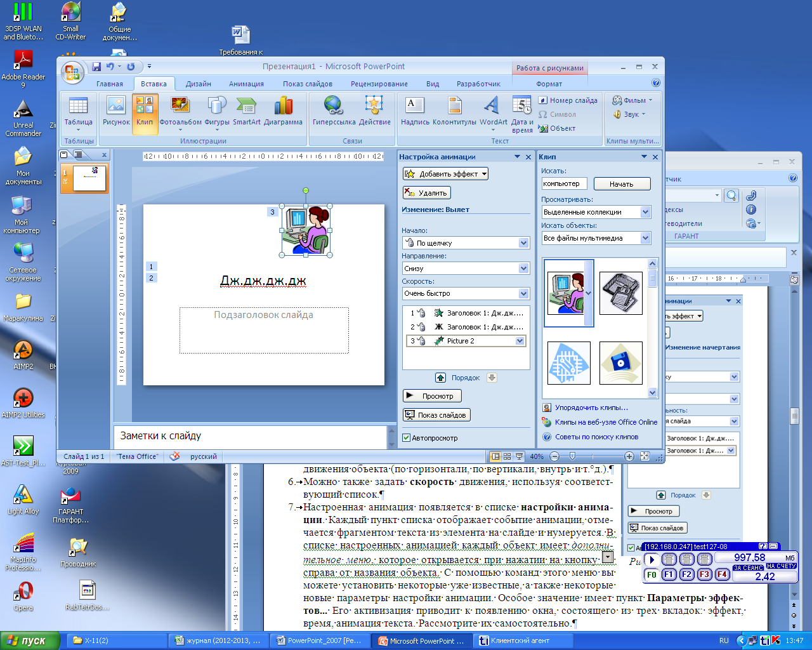812x650 pixels.
Task: Launch AIMP2 from the desktop
Action: (23, 355)
